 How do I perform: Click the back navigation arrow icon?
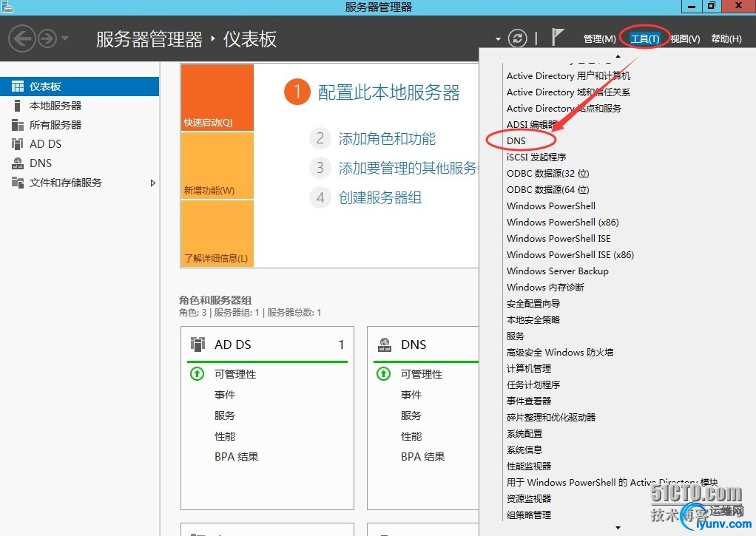coord(22,38)
